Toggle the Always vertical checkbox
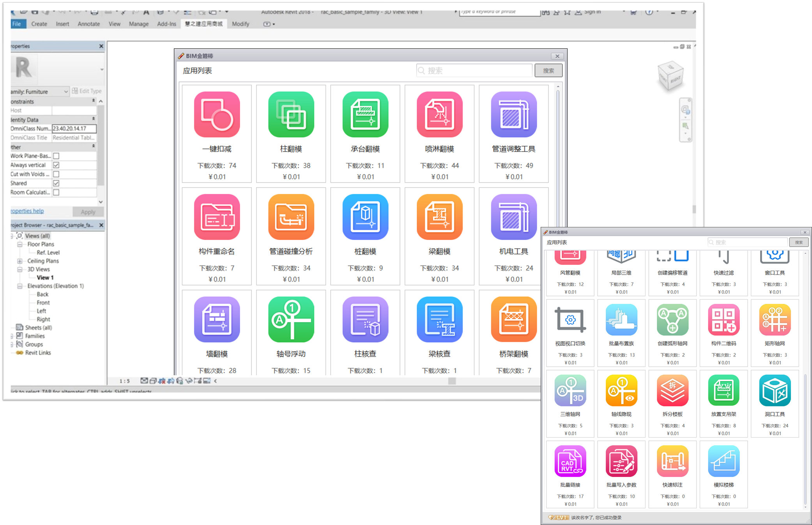 tap(56, 165)
